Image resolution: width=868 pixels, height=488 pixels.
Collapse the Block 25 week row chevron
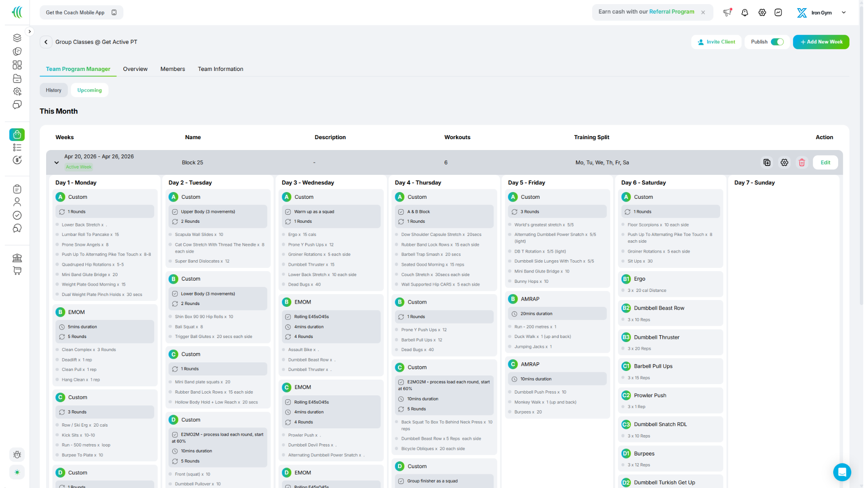tap(57, 162)
